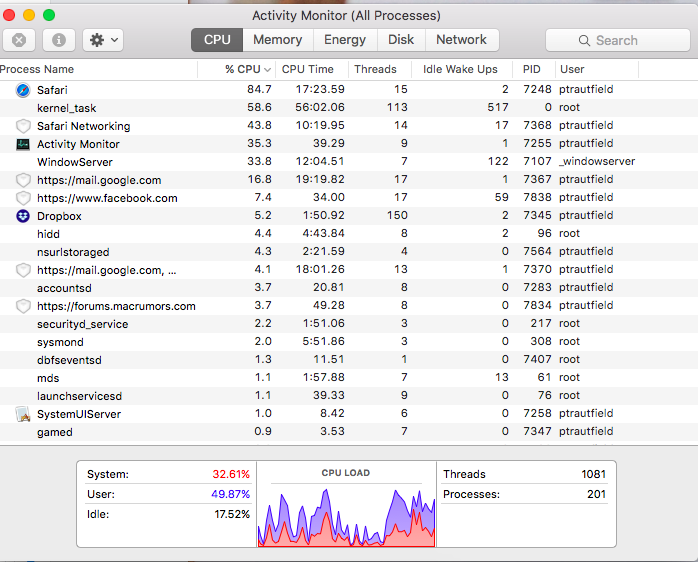Sort by User column
This screenshot has width=698, height=562.
tap(597, 69)
